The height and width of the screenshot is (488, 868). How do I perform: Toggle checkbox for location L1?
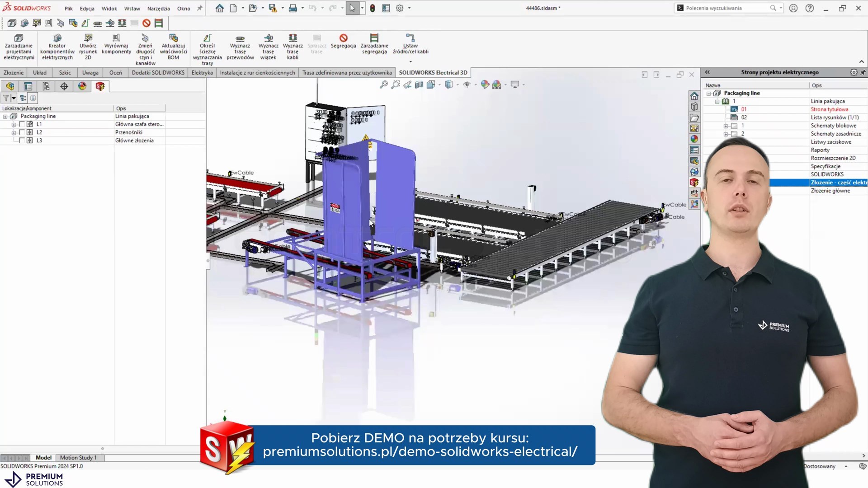pos(22,124)
